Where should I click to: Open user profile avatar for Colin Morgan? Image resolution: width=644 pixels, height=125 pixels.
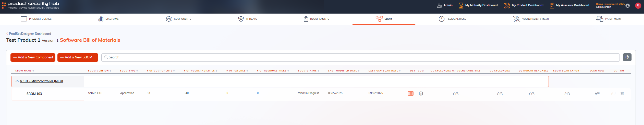[x=628, y=6]
